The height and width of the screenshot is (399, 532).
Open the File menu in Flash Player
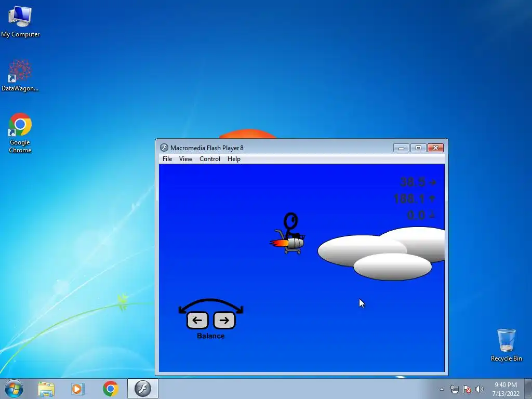pyautogui.click(x=167, y=159)
